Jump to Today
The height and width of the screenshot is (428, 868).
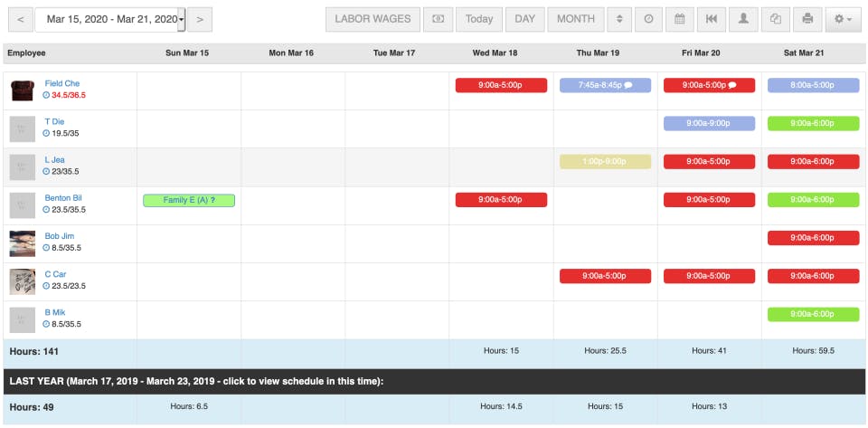point(479,18)
